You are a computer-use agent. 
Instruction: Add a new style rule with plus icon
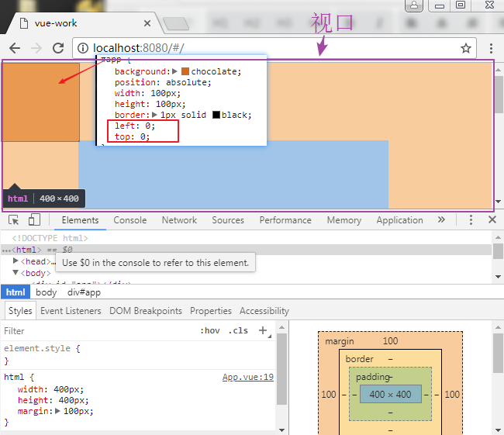pyautogui.click(x=263, y=330)
